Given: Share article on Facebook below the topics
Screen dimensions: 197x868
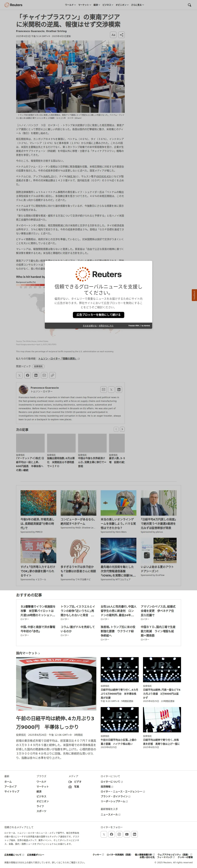Looking at the screenshot, I should (x=28, y=375).
